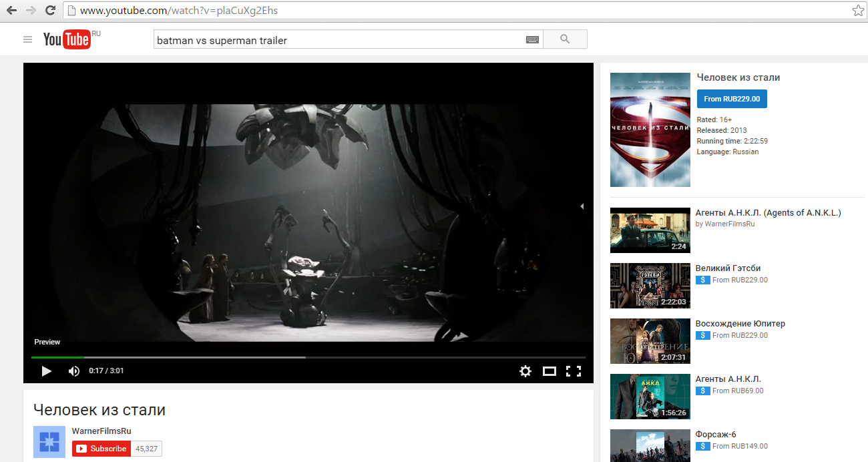
Task: Click the Preview label on the video
Action: 47,342
